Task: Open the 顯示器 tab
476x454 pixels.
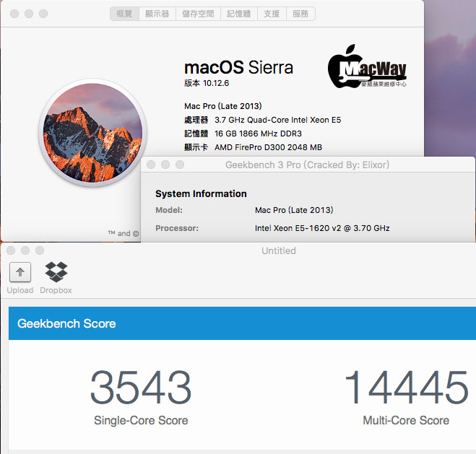Action: [157, 14]
